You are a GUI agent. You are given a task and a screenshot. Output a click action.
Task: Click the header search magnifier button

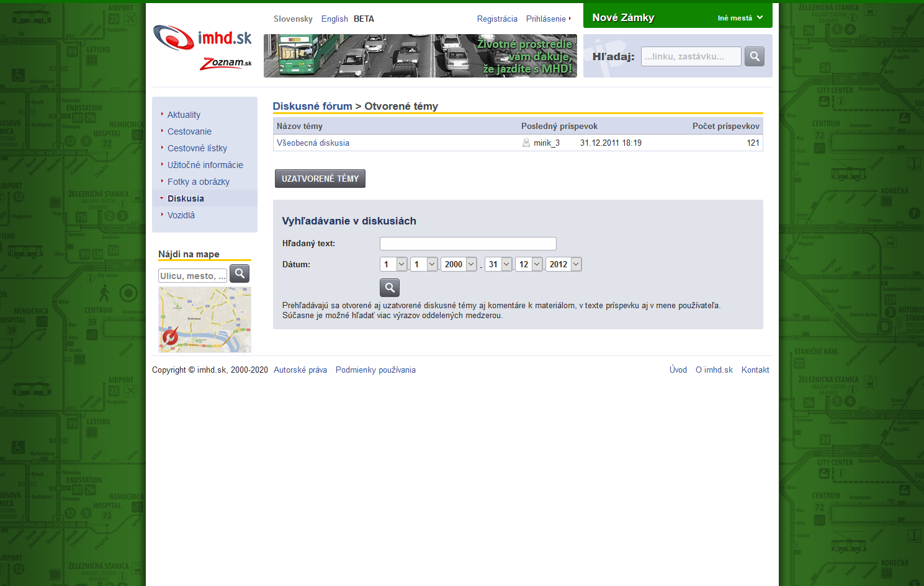pos(754,56)
